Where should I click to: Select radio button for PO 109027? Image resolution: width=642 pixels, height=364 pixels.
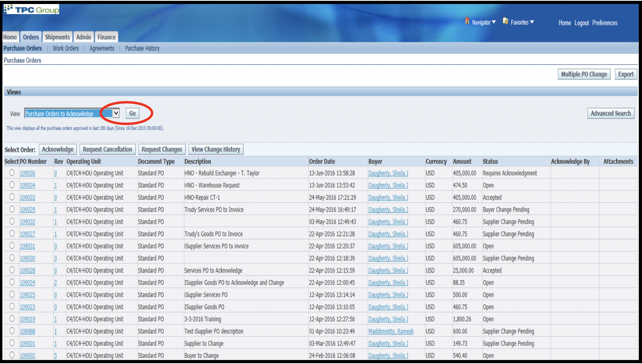click(x=12, y=233)
